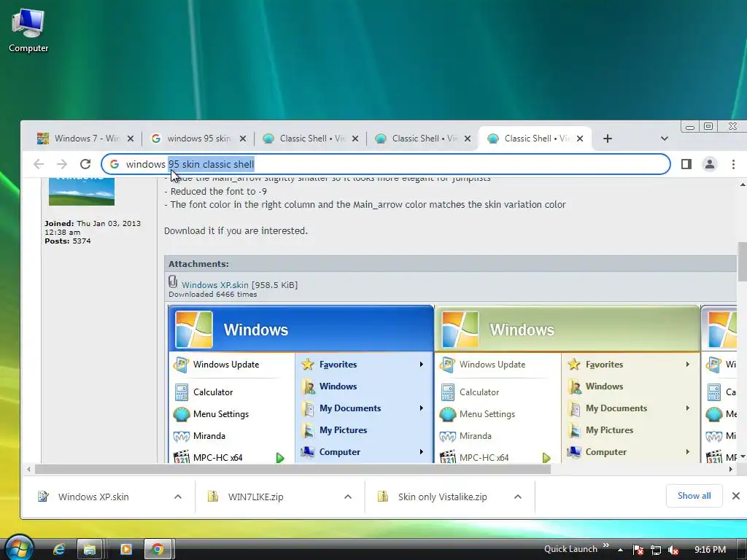
Task: Reload the current page
Action: coord(85,164)
